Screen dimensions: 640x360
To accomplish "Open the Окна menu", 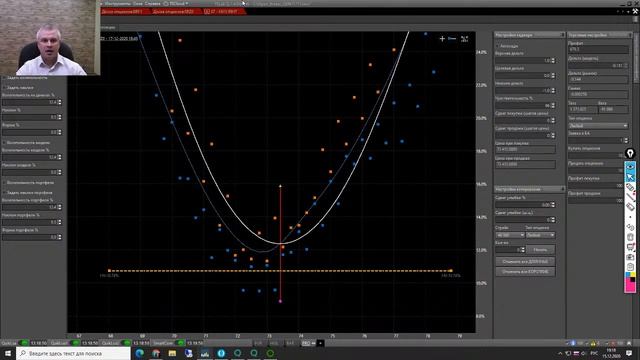I will [x=138, y=3].
